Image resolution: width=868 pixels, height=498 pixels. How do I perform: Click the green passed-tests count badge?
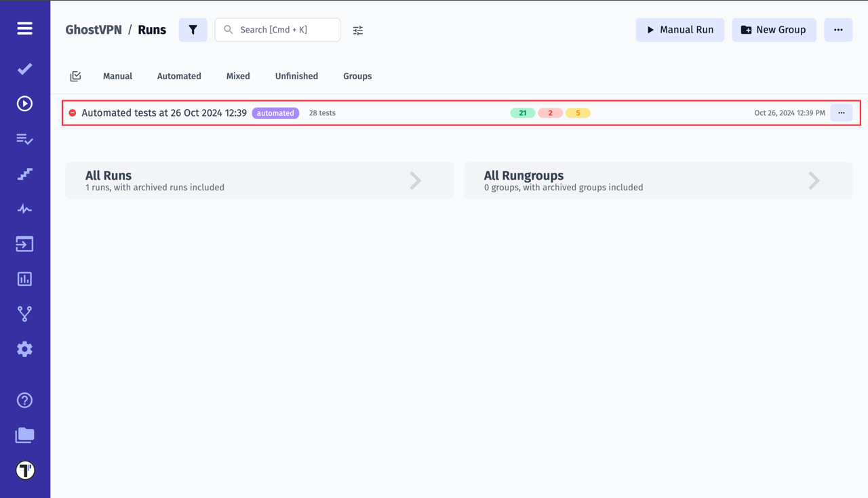coord(522,112)
